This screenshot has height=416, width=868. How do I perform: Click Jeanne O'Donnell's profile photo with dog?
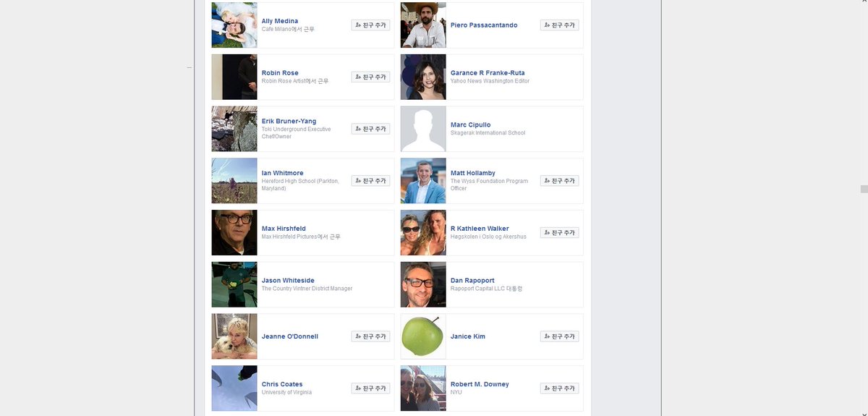pos(234,336)
